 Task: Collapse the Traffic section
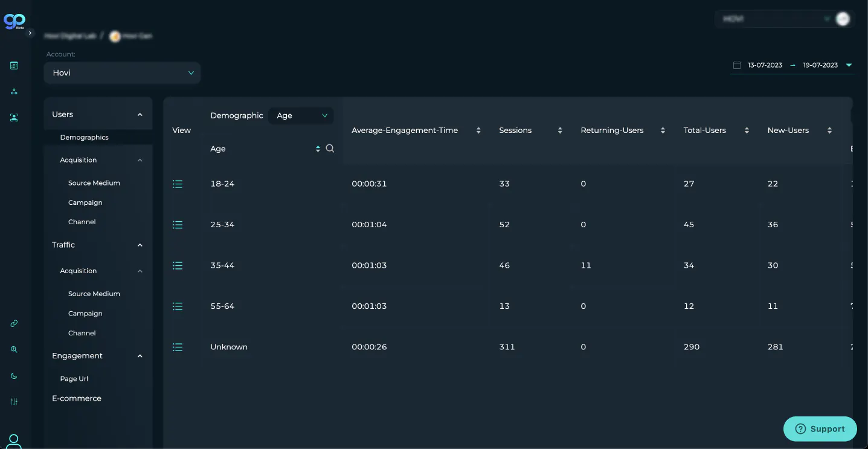click(140, 245)
